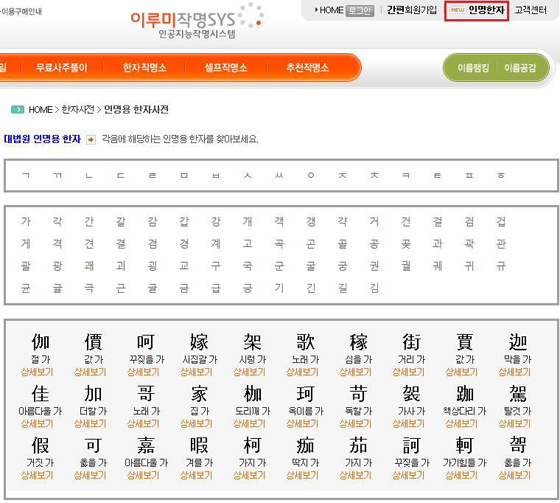Go to 고객센터
Viewport: 560px width, 503px height.
(530, 10)
